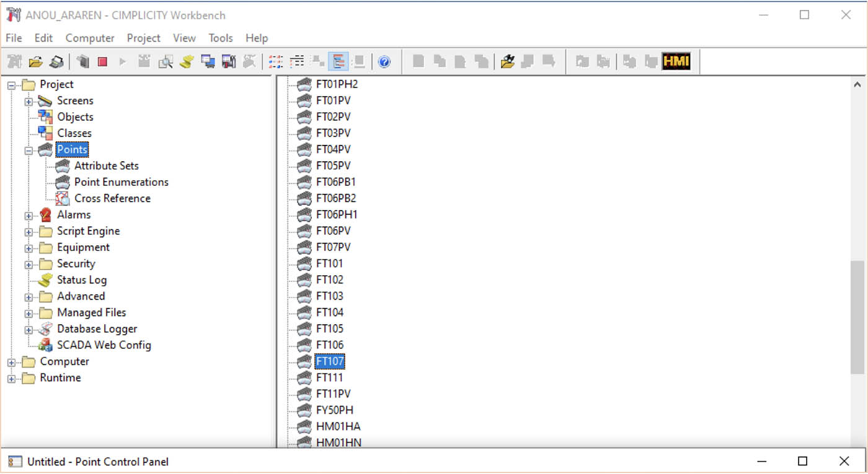Click the folder with tools toolbar icon
Viewport: 868px width, 474px height.
point(508,61)
